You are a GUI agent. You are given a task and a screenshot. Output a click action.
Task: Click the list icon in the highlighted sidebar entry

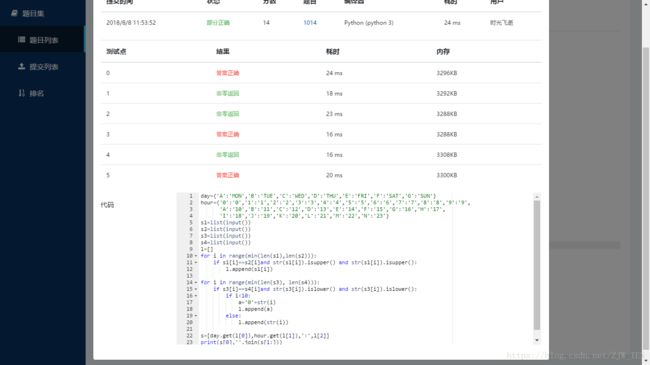coord(22,39)
